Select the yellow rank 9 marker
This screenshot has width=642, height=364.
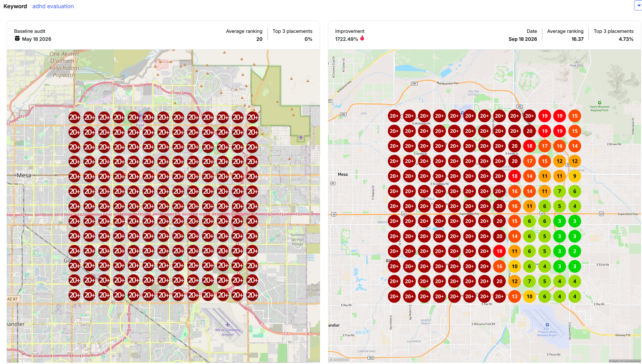pos(574,176)
